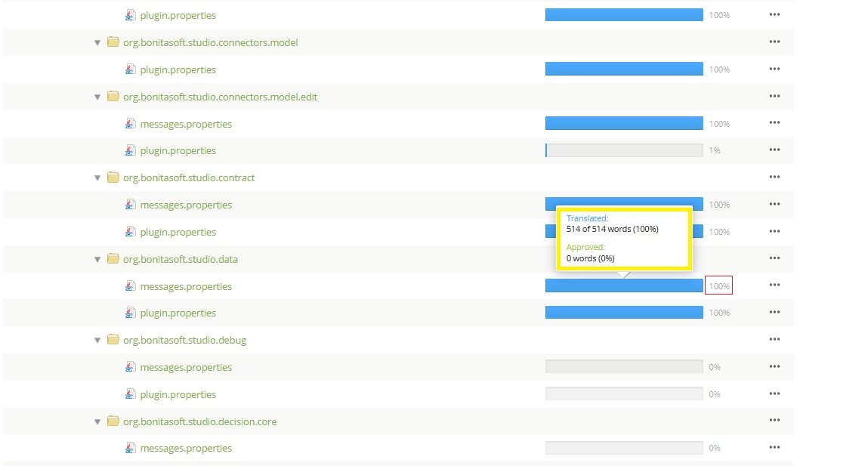Click the file icon of messages.properties under studio.debug
Screen dimensions: 868x466
click(x=130, y=366)
